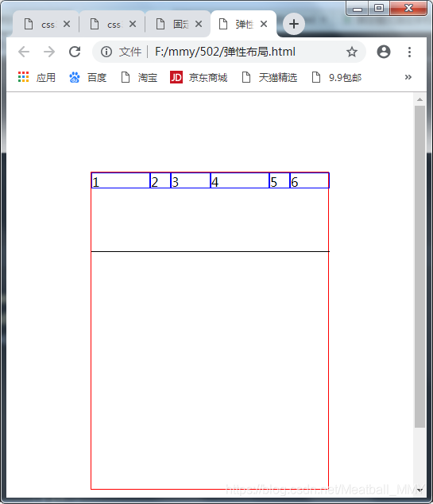This screenshot has height=504, width=433.
Task: Open the 天猫精选 bookmark
Action: 269,77
